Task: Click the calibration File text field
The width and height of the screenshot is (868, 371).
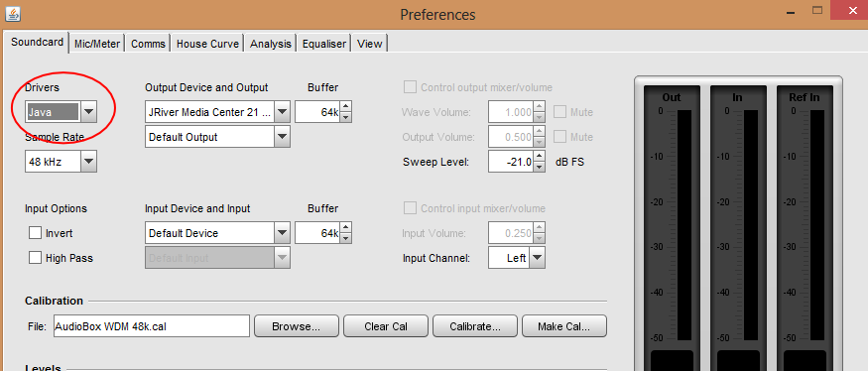Action: click(x=152, y=326)
